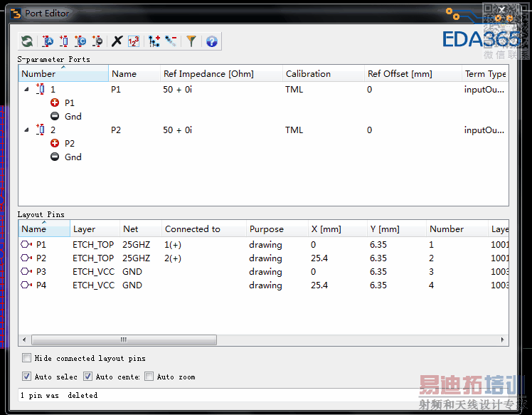Click the red plus terminal icon of P2
The image size is (532, 415).
click(x=55, y=143)
